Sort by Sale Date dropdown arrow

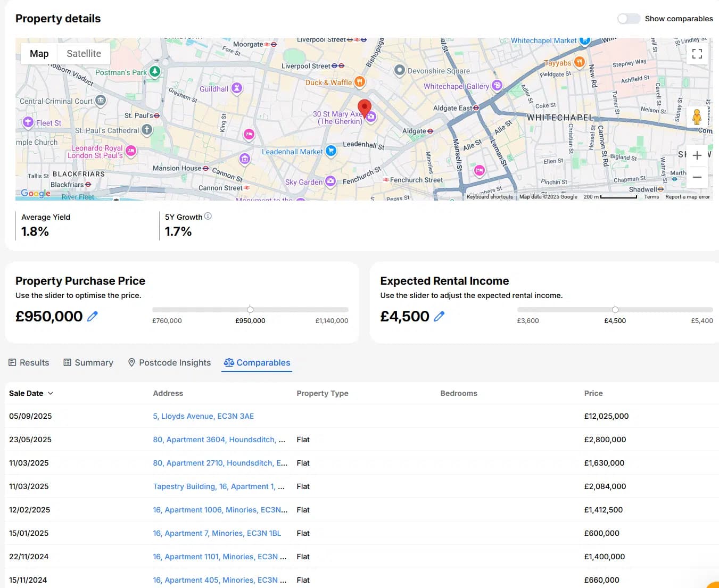51,393
